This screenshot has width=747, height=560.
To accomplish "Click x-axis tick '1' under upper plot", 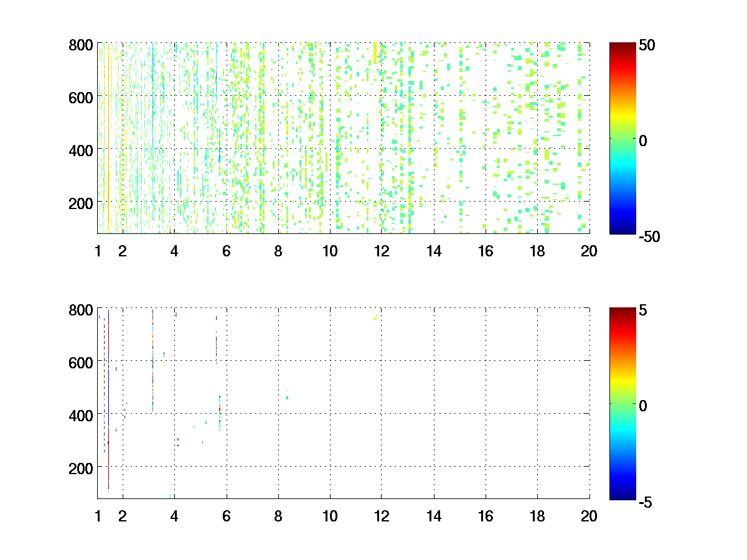I will pos(98,251).
